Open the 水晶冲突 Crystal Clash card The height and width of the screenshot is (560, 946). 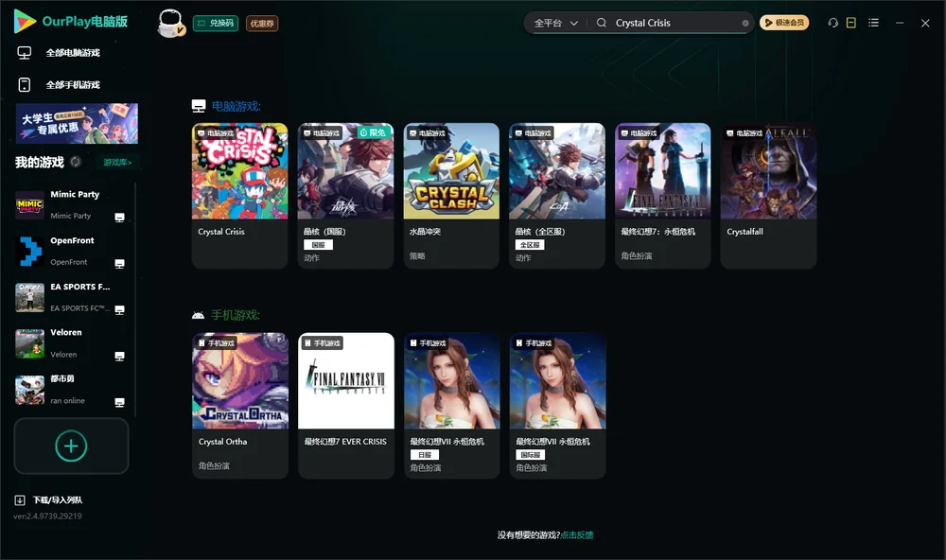(451, 196)
